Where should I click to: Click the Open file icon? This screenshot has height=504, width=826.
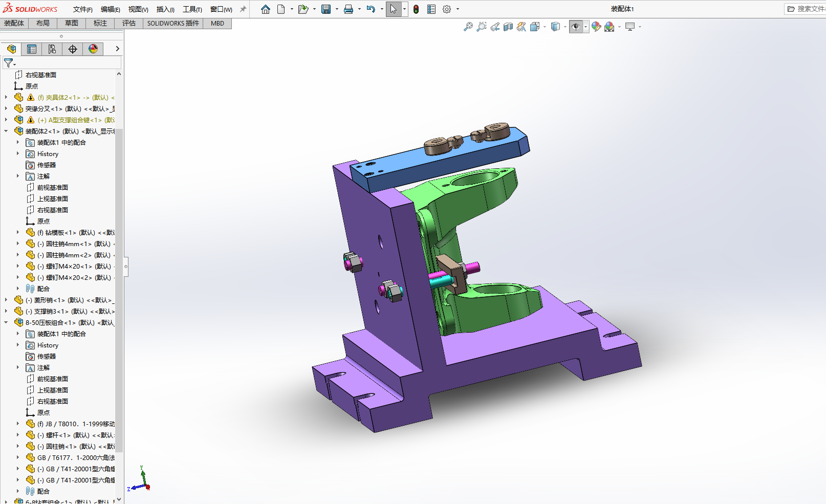303,9
